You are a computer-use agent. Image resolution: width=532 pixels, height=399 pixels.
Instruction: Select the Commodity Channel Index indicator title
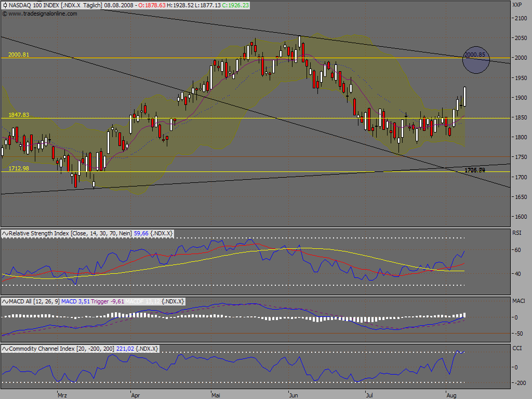click(x=62, y=349)
